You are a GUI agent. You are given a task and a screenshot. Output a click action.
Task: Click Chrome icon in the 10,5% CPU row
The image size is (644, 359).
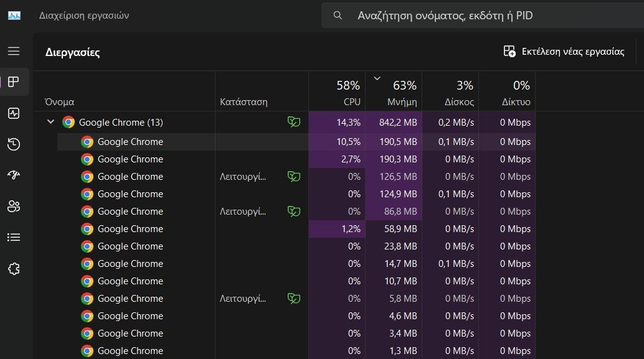(87, 142)
